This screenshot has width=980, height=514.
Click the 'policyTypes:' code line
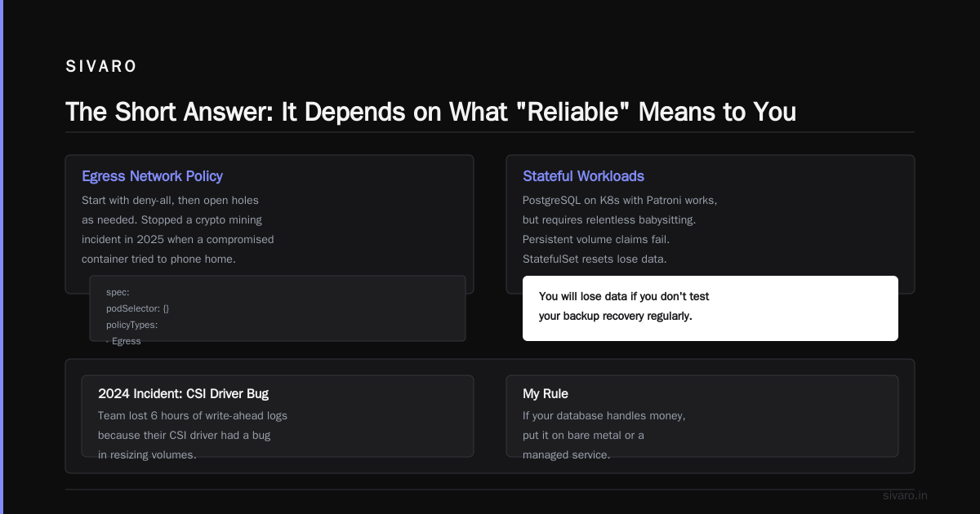click(132, 325)
